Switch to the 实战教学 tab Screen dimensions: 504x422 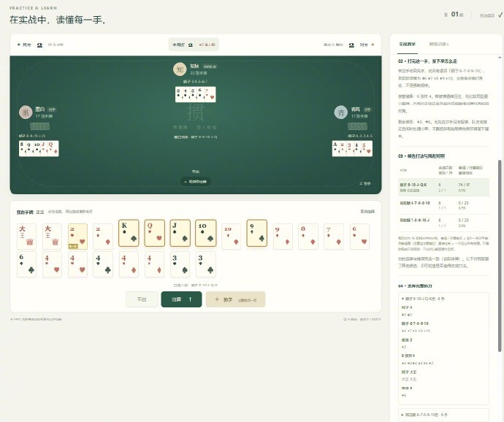pyautogui.click(x=408, y=45)
